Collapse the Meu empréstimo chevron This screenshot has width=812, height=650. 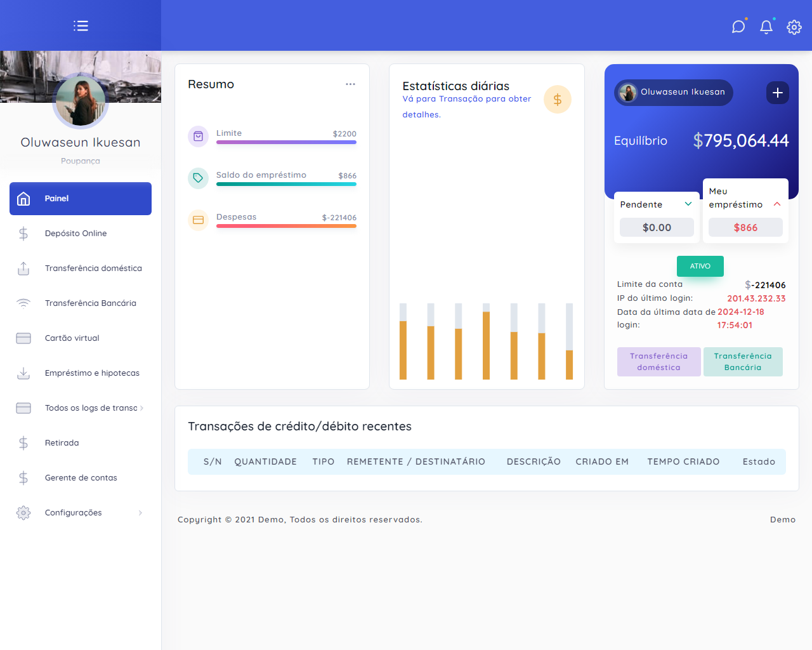pos(777,204)
